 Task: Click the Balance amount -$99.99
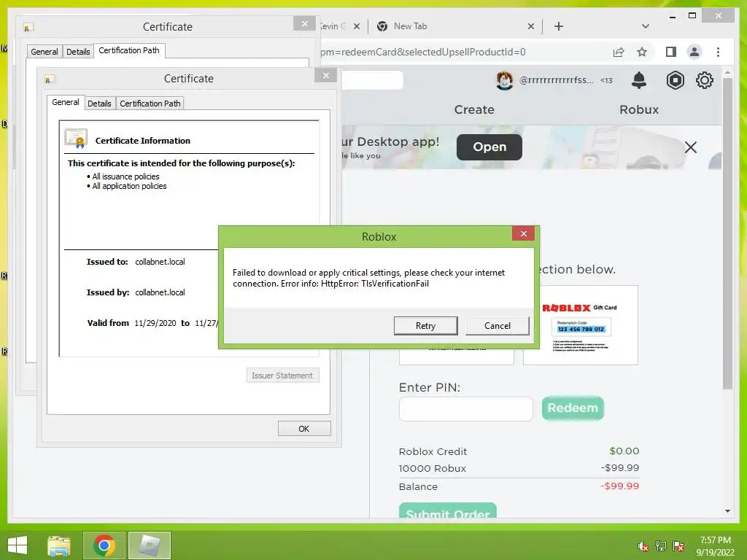click(619, 486)
